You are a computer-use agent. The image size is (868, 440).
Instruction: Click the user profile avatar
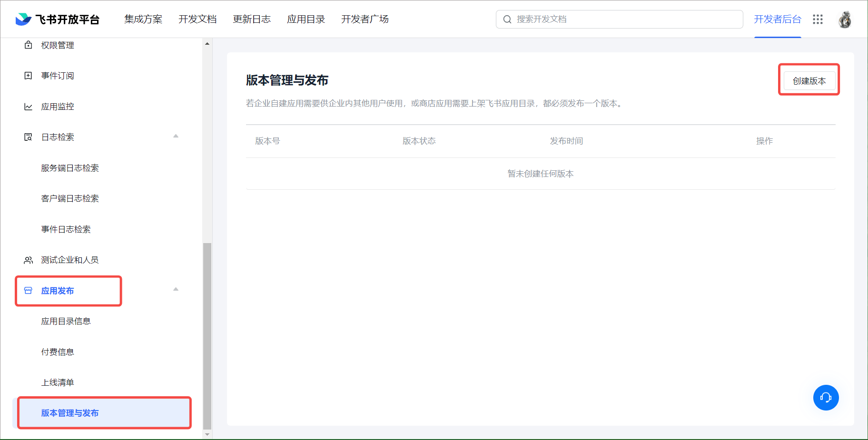(x=845, y=20)
